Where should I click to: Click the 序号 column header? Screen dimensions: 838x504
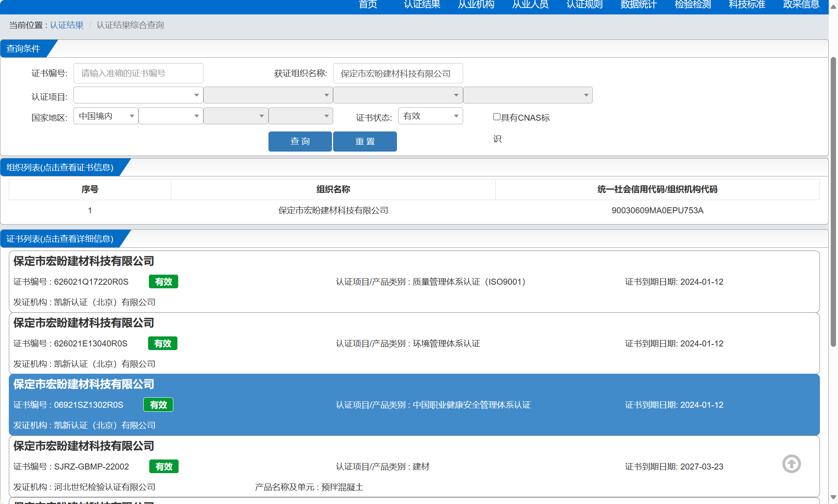pyautogui.click(x=90, y=189)
